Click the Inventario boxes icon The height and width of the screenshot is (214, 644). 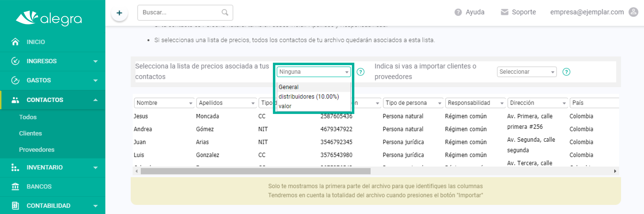coord(15,167)
